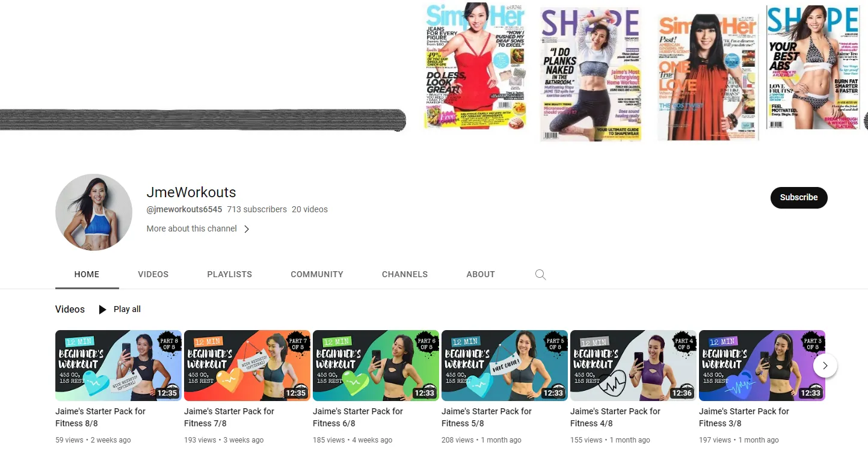
Task: Play the Part 5 of 8 teal thumbnail
Action: (505, 366)
